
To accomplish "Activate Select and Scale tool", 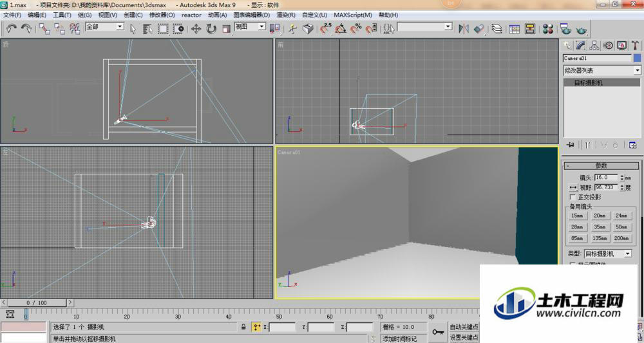I will pos(226,29).
